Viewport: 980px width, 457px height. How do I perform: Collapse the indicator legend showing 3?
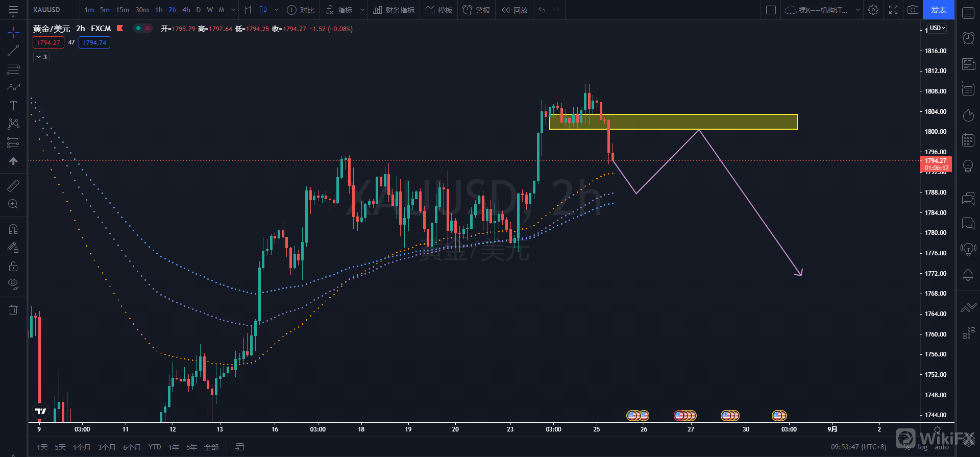click(41, 57)
